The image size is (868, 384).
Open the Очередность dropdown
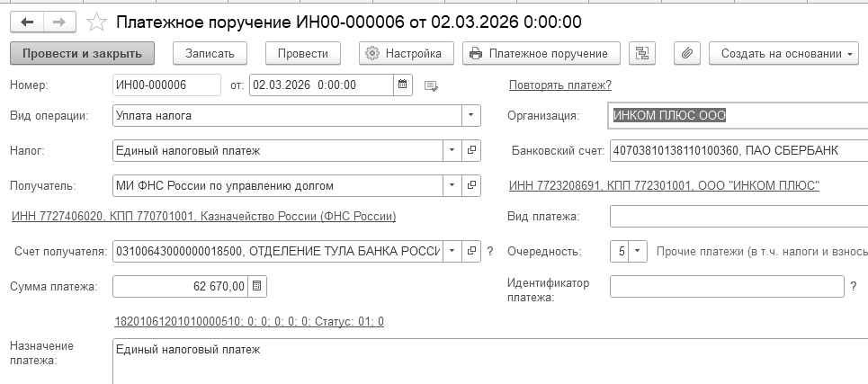637,252
